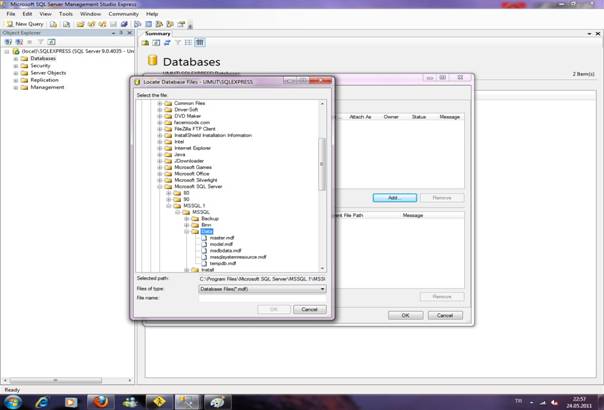This screenshot has height=410, width=604.
Task: Click the file tree vertical scrollbar thumb
Action: (322, 165)
